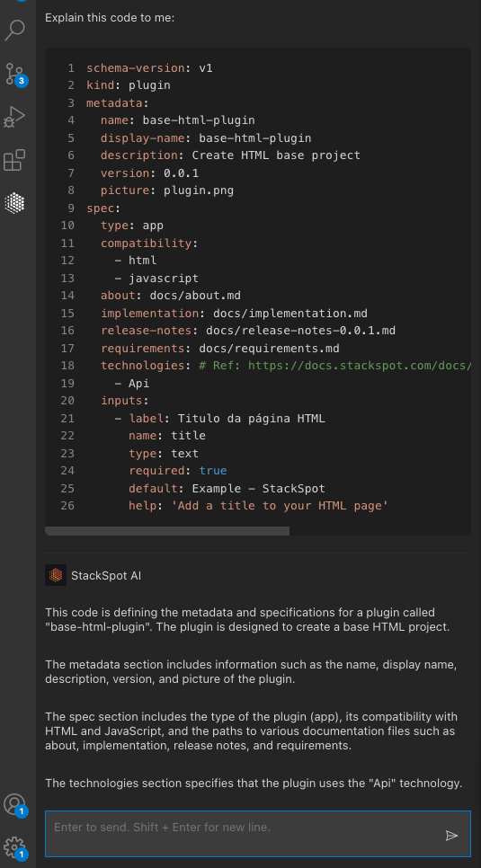Open the Extensions view
Image resolution: width=481 pixels, height=868 pixels.
coord(15,160)
